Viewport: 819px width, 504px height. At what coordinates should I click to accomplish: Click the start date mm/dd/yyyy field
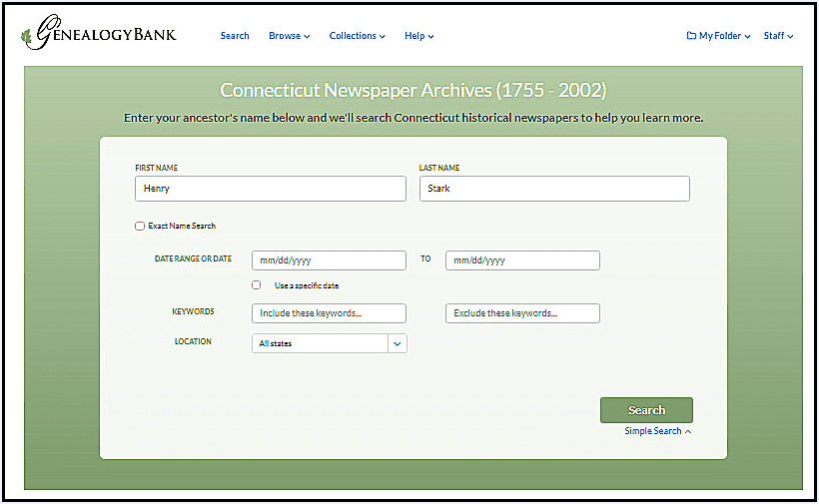(x=329, y=260)
